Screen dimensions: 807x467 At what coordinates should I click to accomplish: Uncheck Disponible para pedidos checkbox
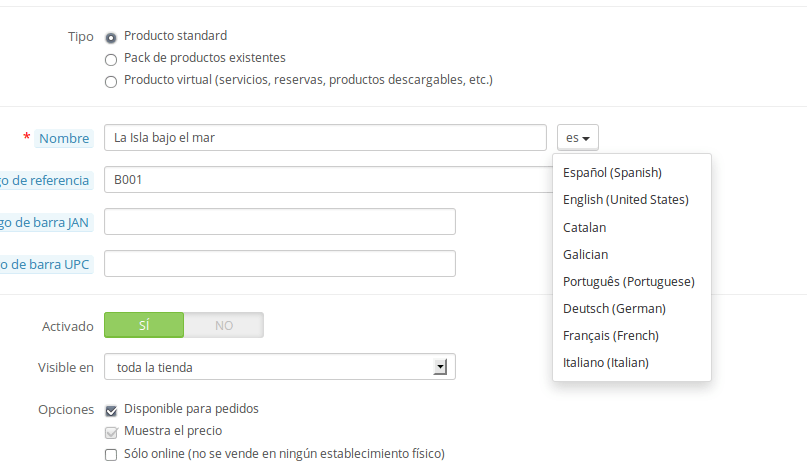point(111,410)
